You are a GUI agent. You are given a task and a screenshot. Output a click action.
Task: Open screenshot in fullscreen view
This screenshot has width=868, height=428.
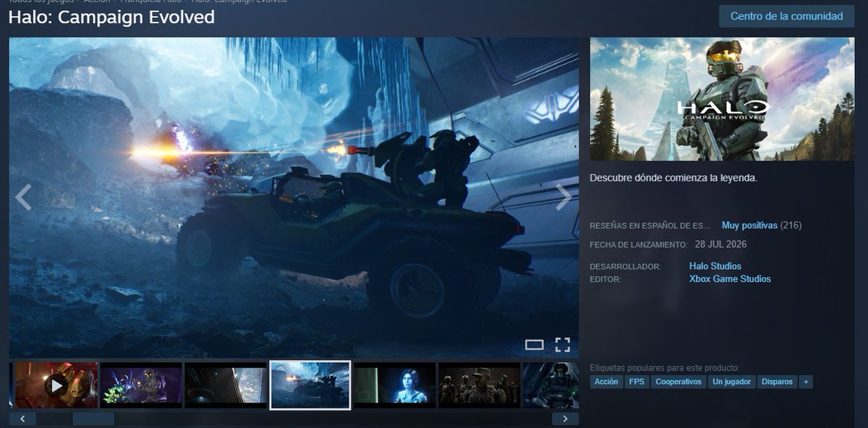point(563,344)
